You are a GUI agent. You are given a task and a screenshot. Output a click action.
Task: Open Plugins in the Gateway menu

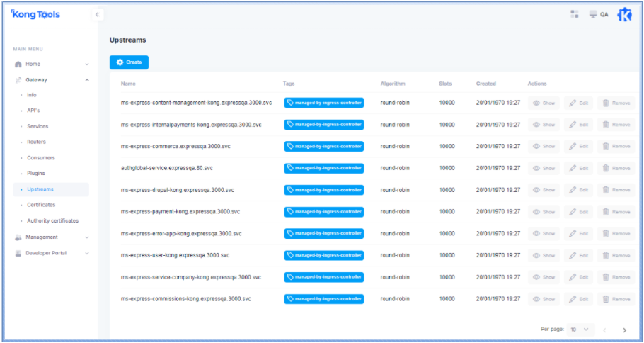coord(36,174)
